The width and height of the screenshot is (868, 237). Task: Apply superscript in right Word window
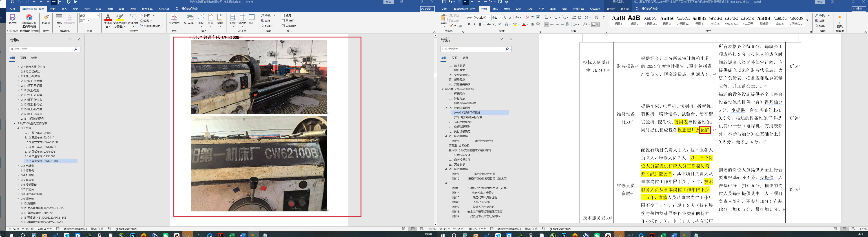(x=499, y=24)
